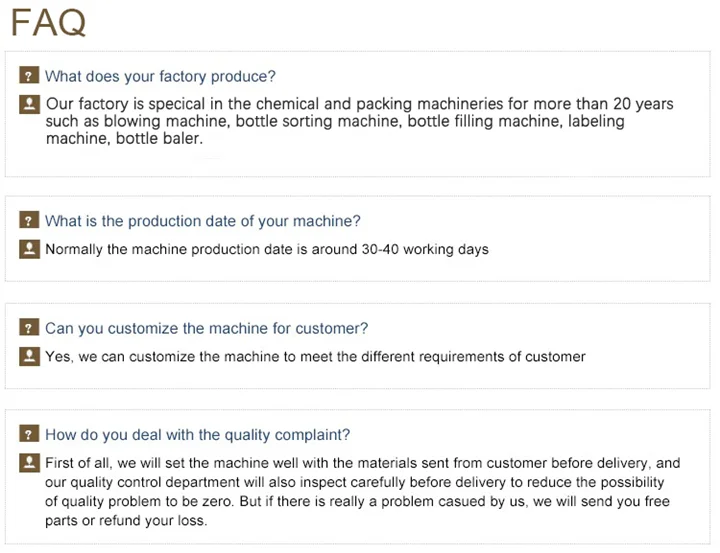720x553 pixels.
Task: Click question icon beside factory produce question
Action: coord(29,76)
